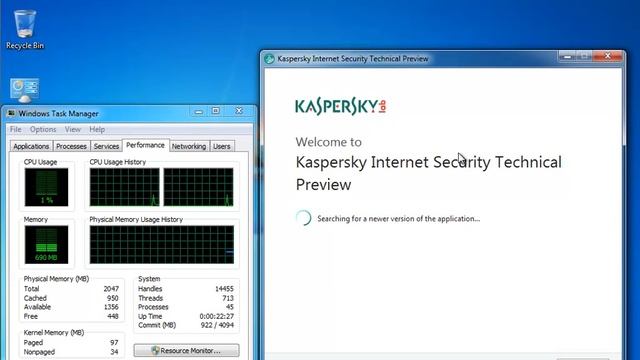Open the Options menu in Task Manager
The height and width of the screenshot is (360, 640).
pyautogui.click(x=43, y=129)
